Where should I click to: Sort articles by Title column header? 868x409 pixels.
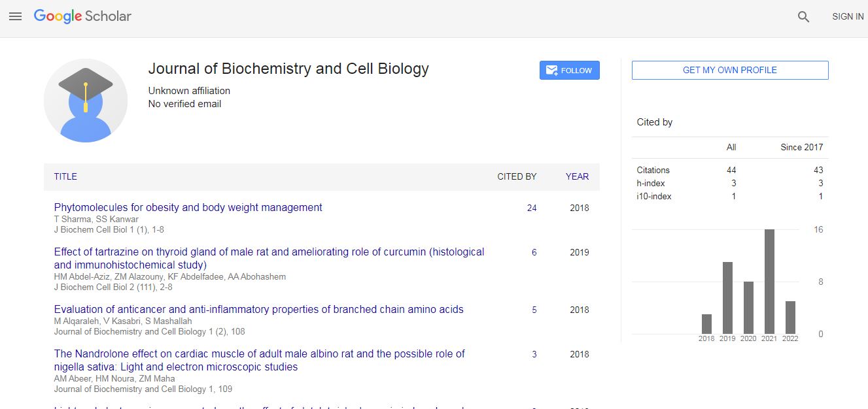coord(65,176)
